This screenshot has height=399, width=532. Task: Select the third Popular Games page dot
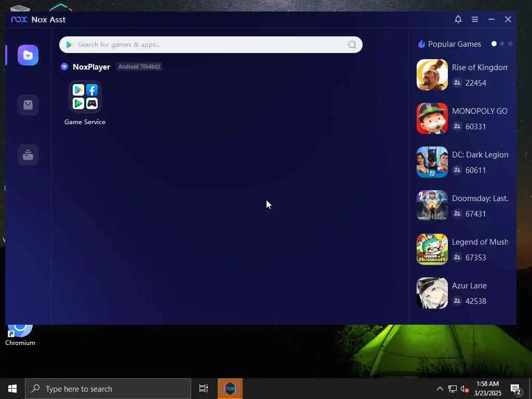(510, 44)
